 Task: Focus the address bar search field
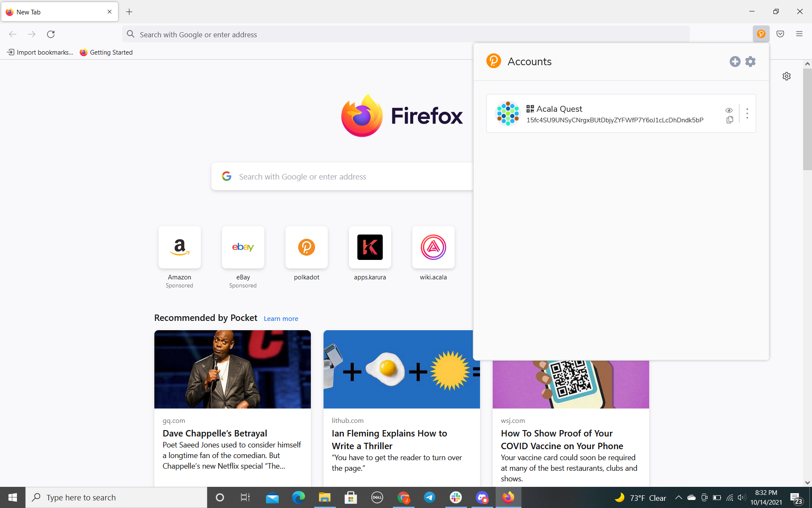pos(406,34)
